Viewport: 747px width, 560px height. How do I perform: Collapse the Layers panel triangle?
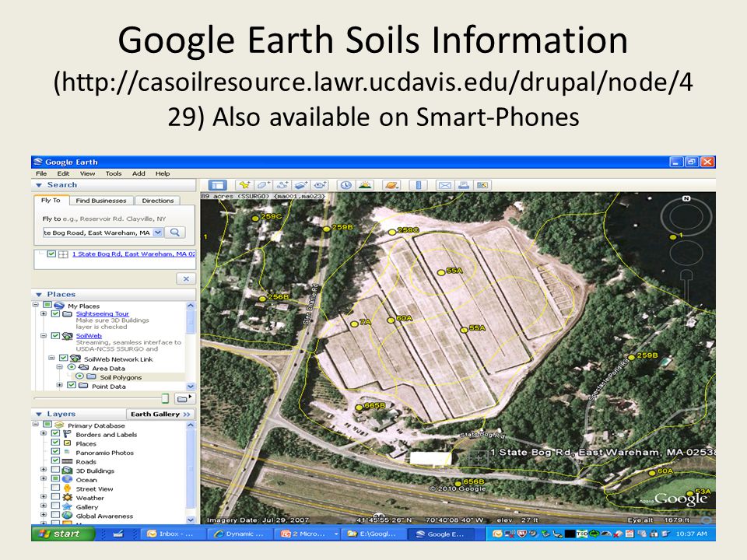39,415
